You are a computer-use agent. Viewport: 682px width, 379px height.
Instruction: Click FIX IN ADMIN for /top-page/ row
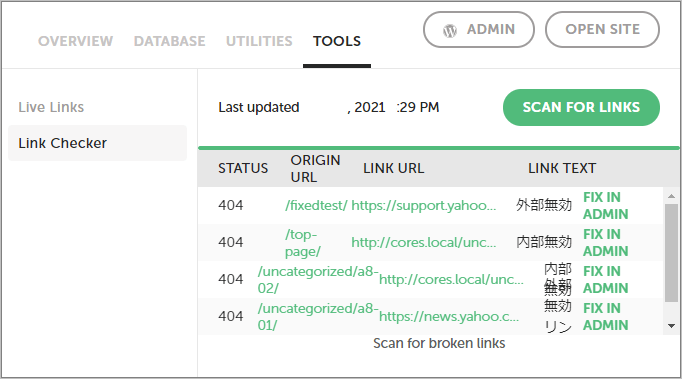click(x=605, y=243)
